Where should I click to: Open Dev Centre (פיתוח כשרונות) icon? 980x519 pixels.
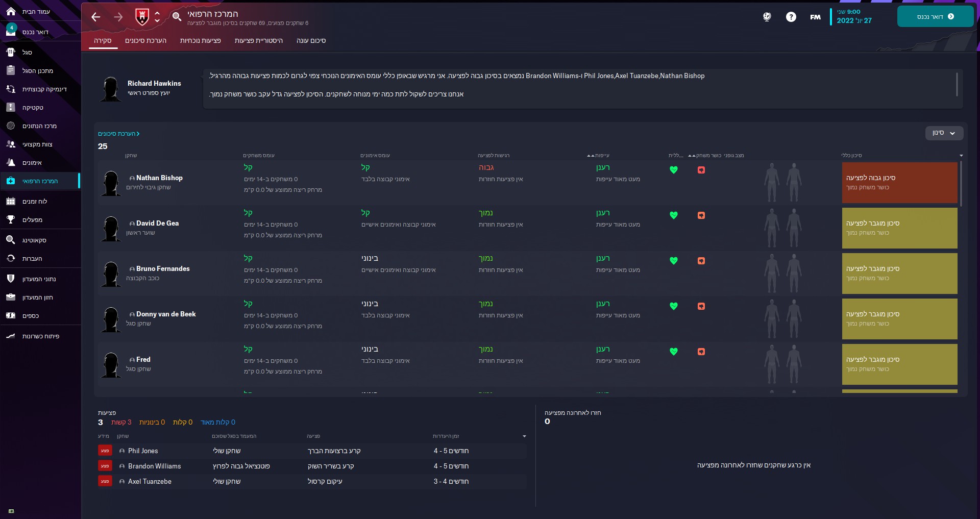click(x=11, y=336)
